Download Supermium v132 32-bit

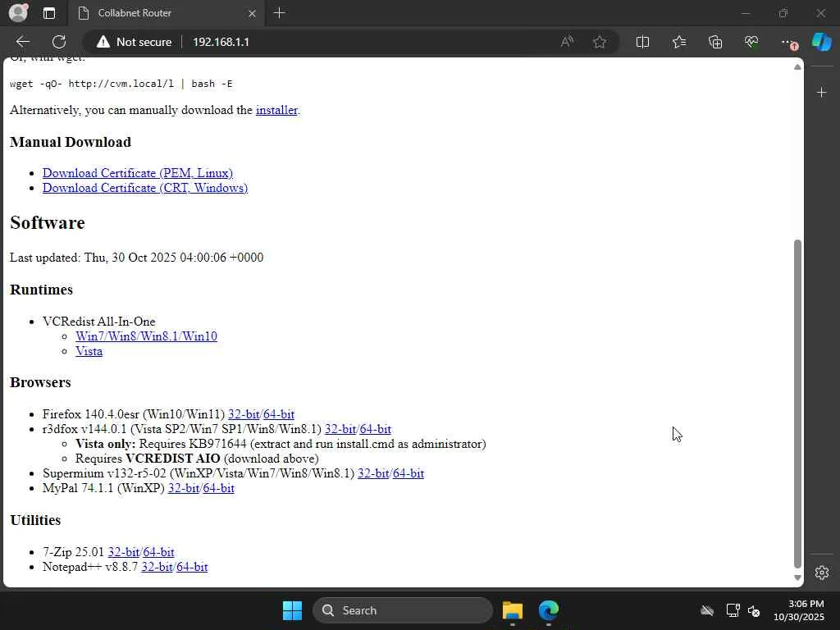coord(373,473)
